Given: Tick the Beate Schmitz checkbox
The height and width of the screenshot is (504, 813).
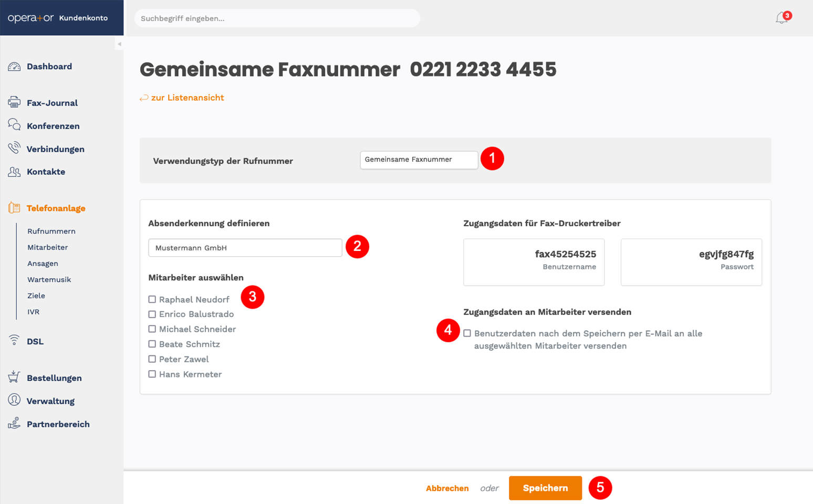Looking at the screenshot, I should click(152, 344).
